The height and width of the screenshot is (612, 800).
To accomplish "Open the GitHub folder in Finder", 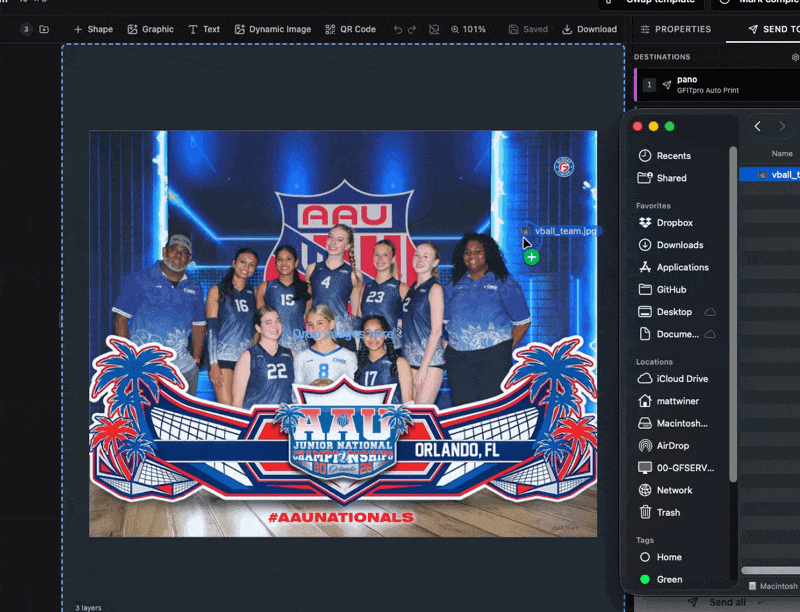I will (663, 290).
